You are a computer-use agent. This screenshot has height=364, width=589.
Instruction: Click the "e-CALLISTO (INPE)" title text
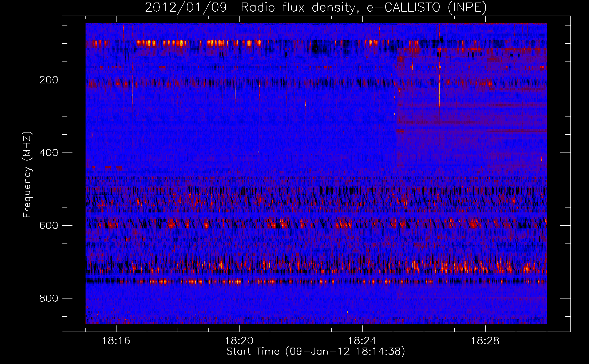click(x=427, y=7)
